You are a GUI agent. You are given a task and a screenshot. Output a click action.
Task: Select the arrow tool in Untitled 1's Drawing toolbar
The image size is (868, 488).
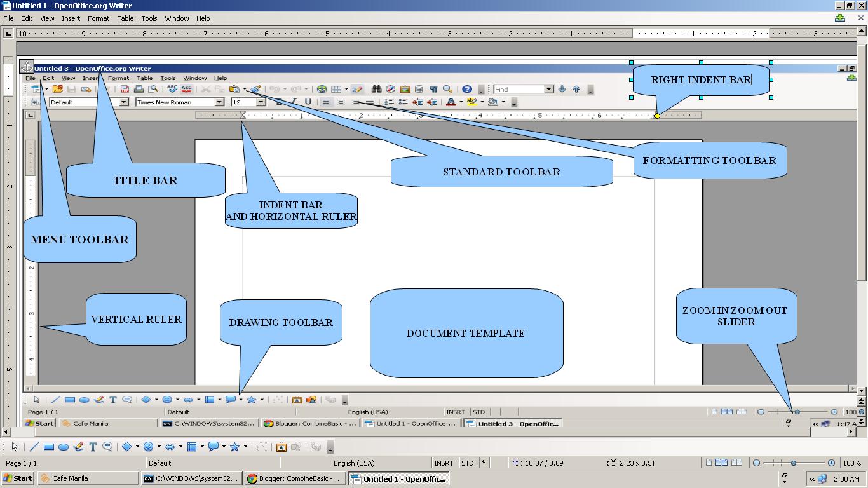tap(15, 447)
